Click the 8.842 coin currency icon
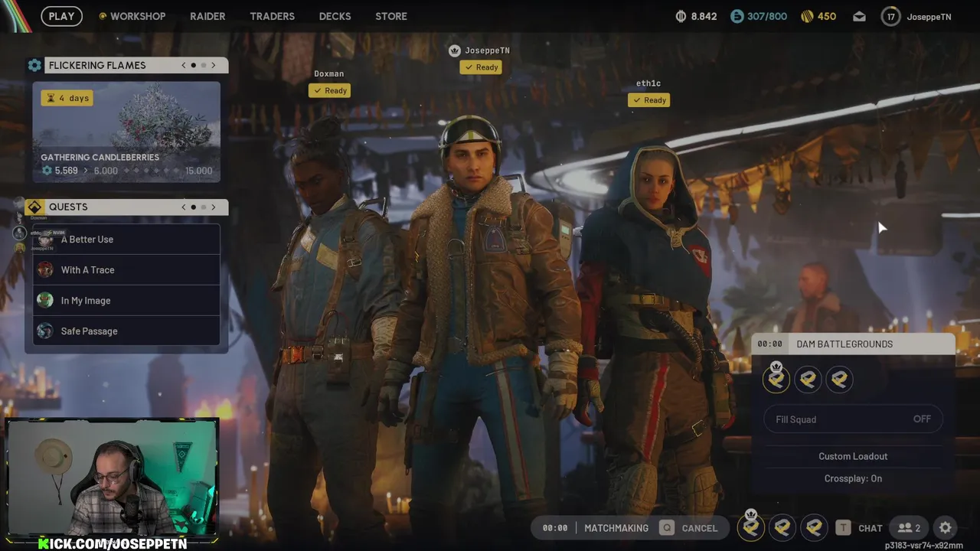Image resolution: width=980 pixels, height=551 pixels. pos(681,16)
